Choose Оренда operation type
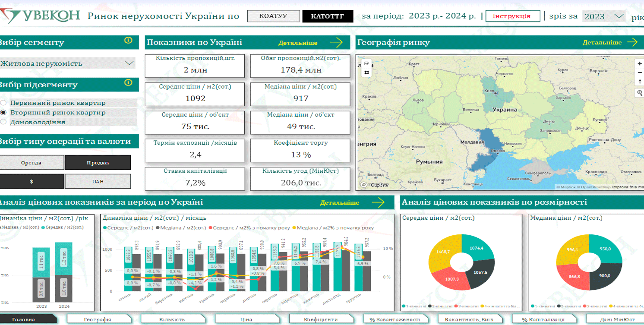Screen dimensions: 644x325 (32, 163)
